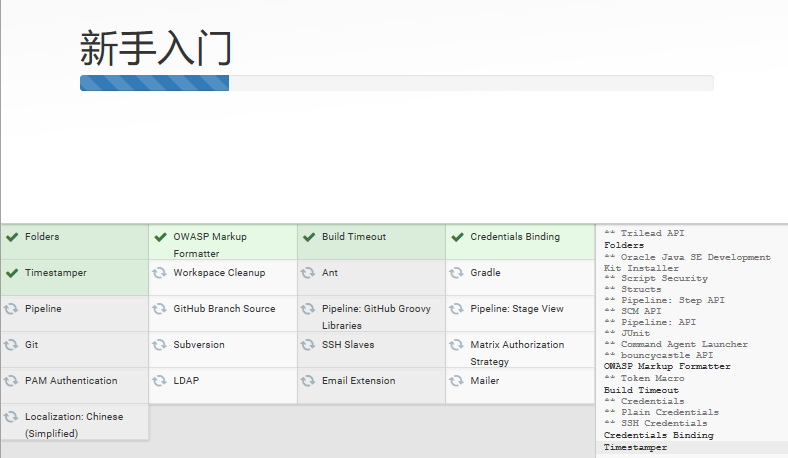Click the pending spinner icon for Workspace Cleanup
The height and width of the screenshot is (458, 788).
pos(159,273)
